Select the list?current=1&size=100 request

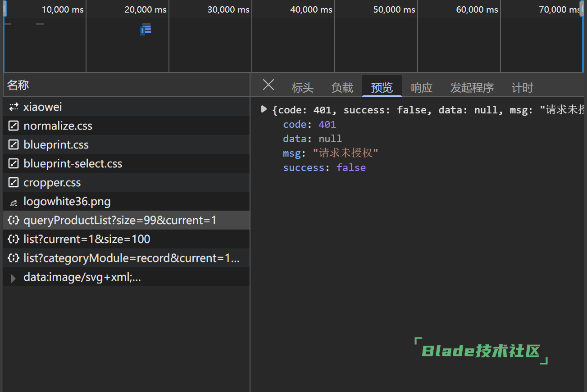click(126, 239)
